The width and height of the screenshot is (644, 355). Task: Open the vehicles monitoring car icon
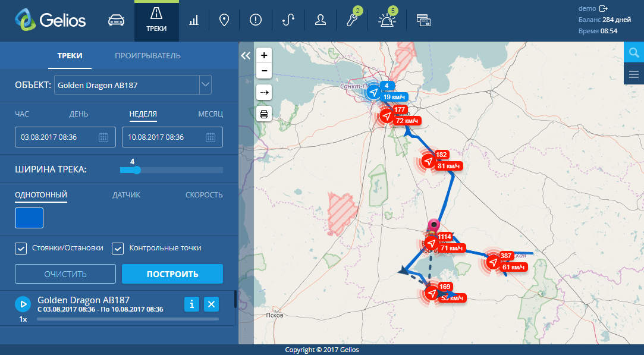pyautogui.click(x=115, y=20)
